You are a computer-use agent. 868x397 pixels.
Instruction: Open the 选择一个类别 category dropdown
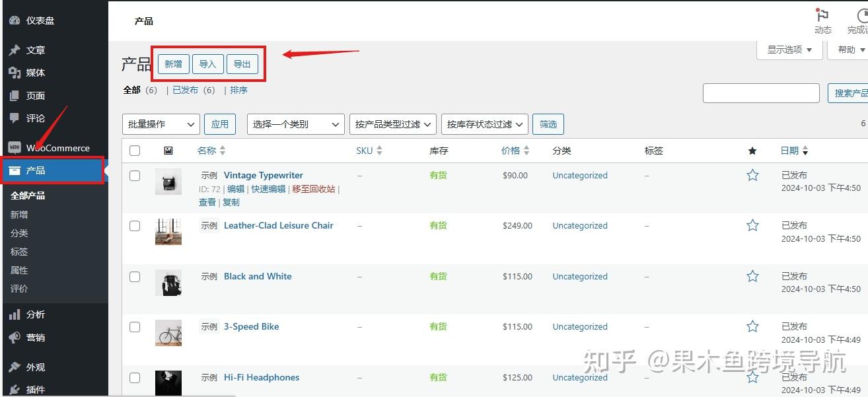295,124
